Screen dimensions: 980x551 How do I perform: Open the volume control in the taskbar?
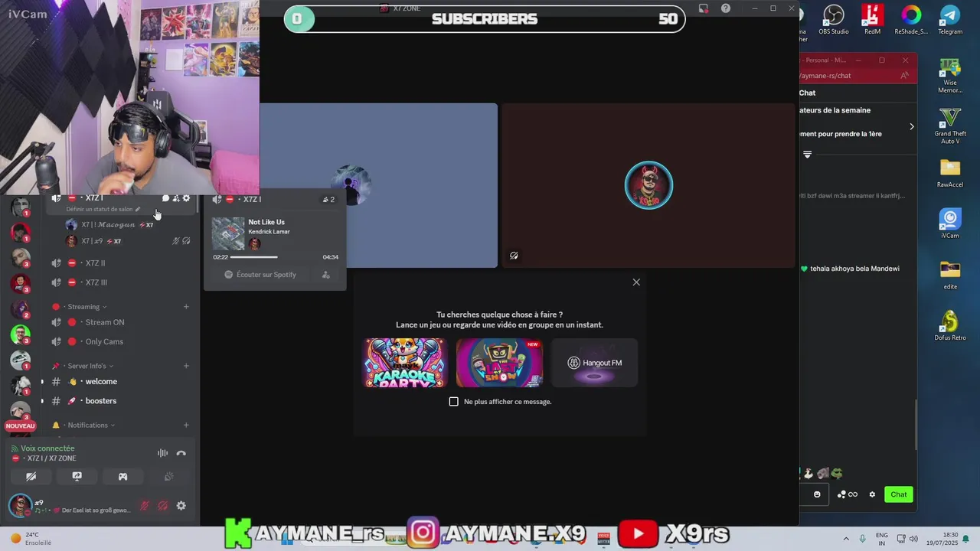point(913,539)
